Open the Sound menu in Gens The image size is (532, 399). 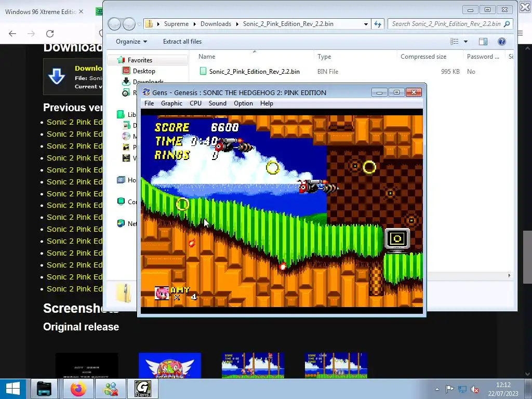point(218,103)
